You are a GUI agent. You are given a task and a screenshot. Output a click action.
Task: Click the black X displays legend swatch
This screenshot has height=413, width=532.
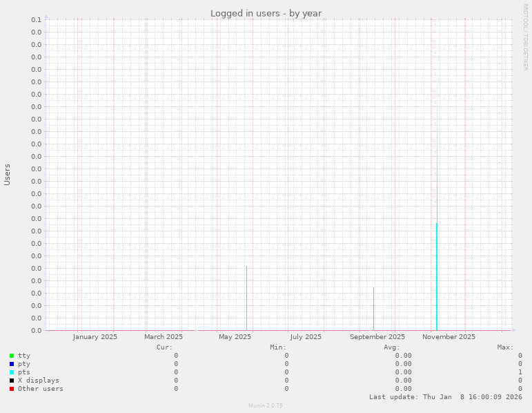tap(12, 381)
